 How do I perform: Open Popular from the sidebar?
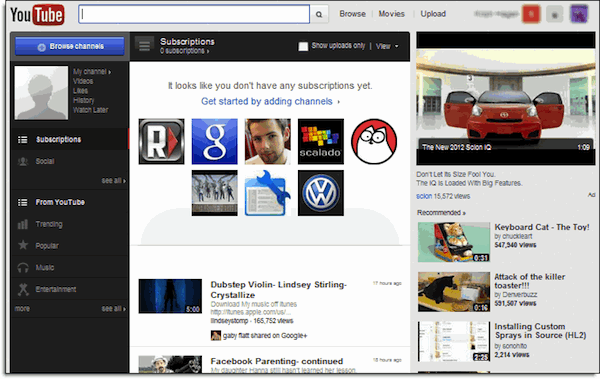click(x=70, y=245)
